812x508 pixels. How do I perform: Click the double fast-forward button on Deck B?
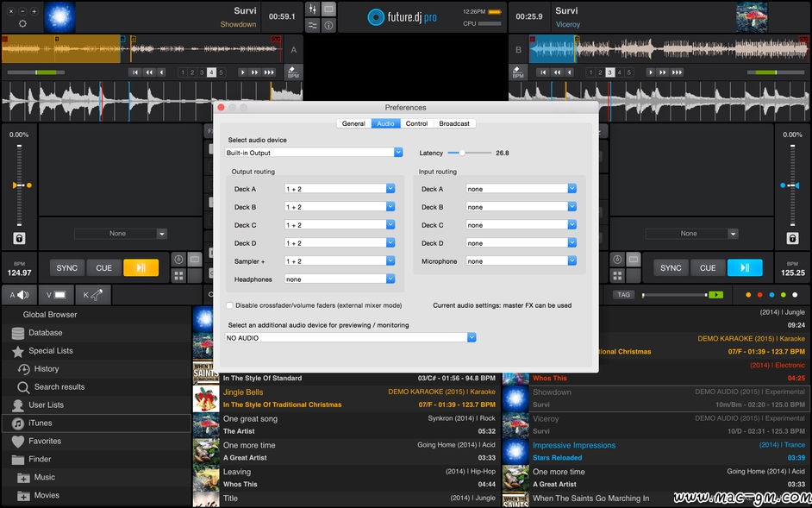click(663, 72)
